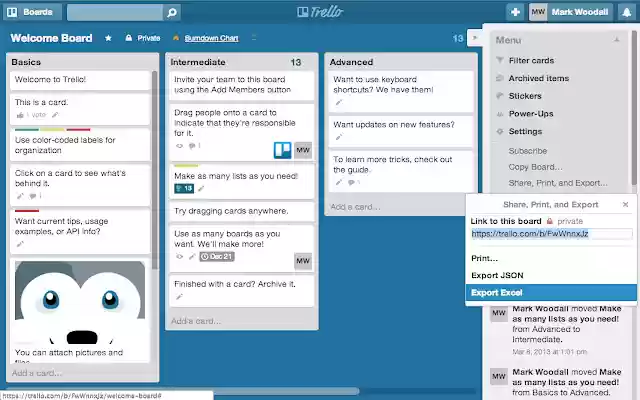Click Subscribe in the sidebar menu

click(527, 151)
